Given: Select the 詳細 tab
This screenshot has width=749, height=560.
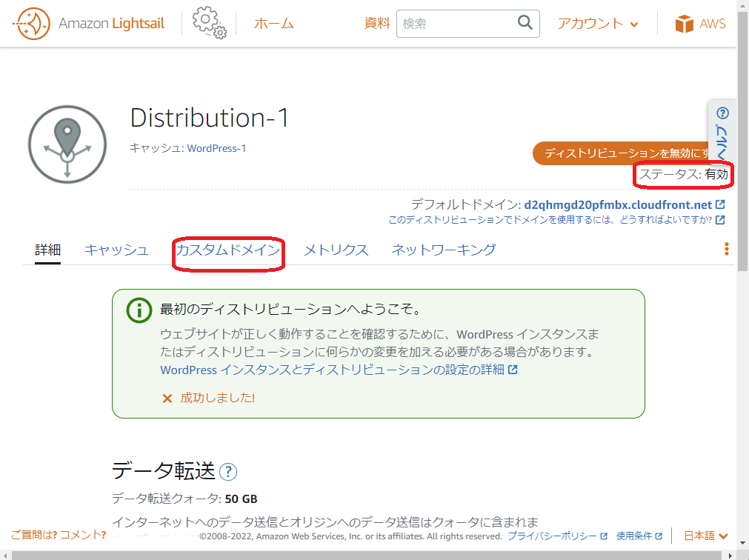Looking at the screenshot, I should pos(47,250).
